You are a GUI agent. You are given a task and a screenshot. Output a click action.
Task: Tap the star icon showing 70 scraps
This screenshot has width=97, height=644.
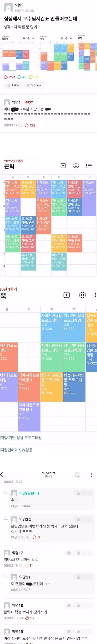(31, 77)
